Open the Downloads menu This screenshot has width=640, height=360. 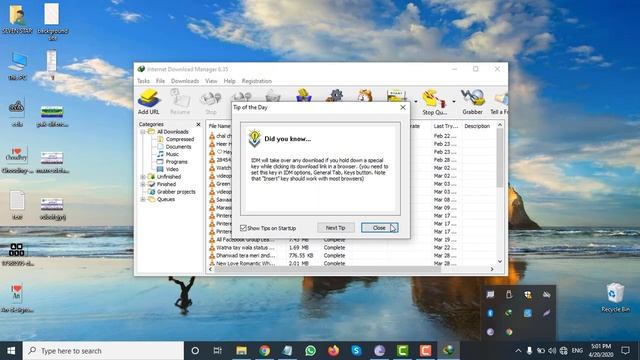click(185, 81)
